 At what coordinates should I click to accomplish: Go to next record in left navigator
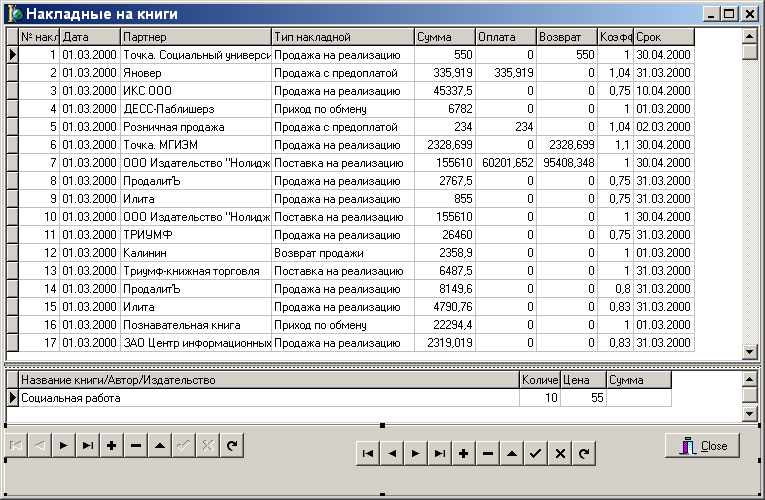click(63, 445)
